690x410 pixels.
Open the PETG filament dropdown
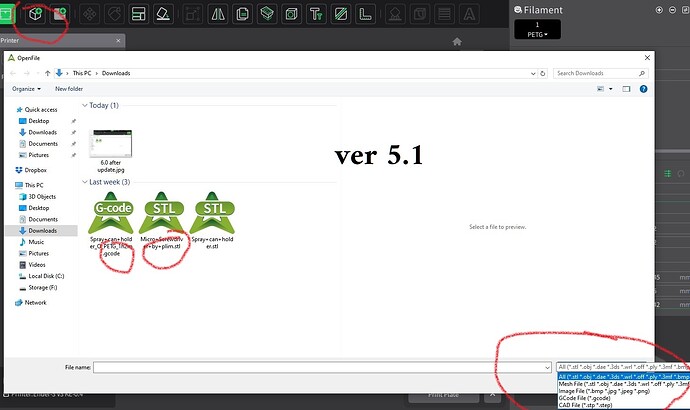coord(537,34)
